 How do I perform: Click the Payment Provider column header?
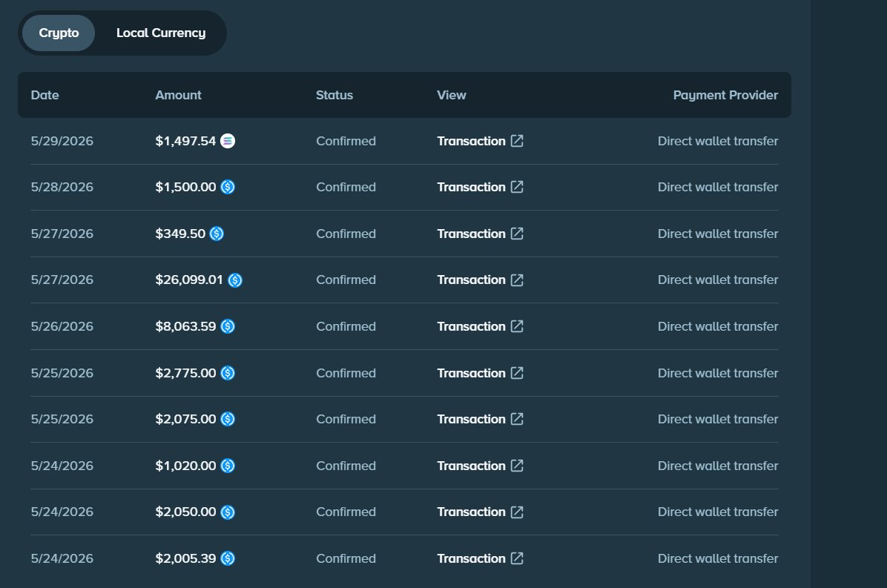pyautogui.click(x=725, y=95)
